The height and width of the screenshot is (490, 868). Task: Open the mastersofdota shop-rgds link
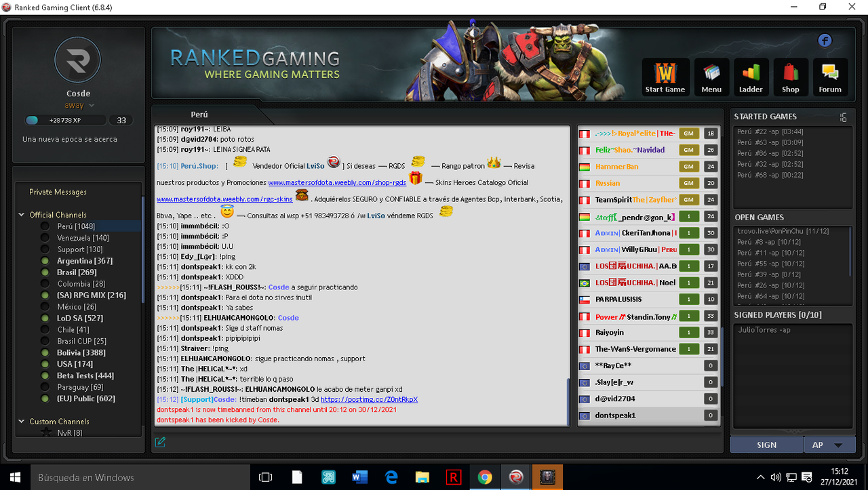click(x=337, y=183)
